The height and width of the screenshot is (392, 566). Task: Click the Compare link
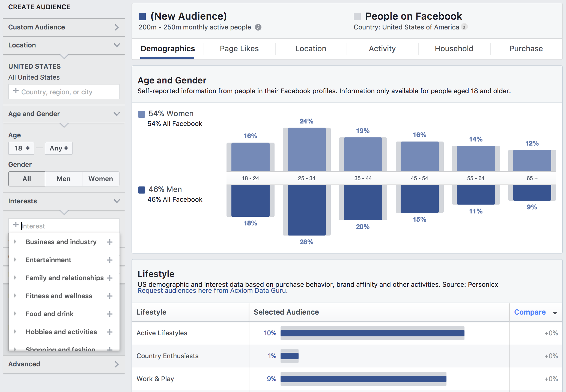(530, 312)
